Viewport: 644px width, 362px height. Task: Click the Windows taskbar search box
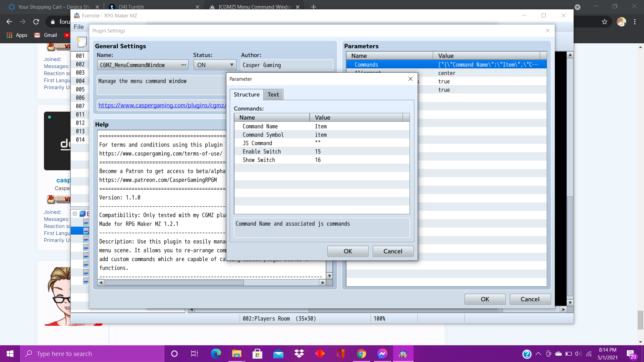coord(92,354)
